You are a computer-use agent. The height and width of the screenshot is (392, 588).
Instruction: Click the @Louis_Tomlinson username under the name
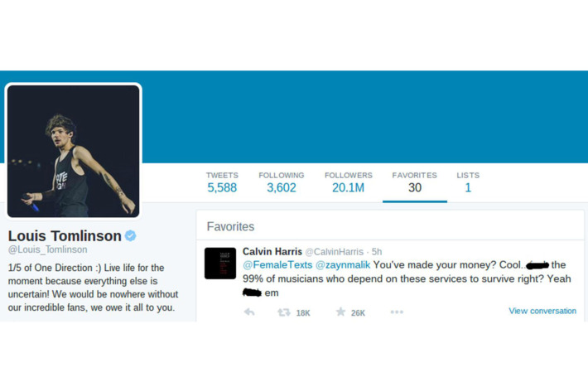48,249
